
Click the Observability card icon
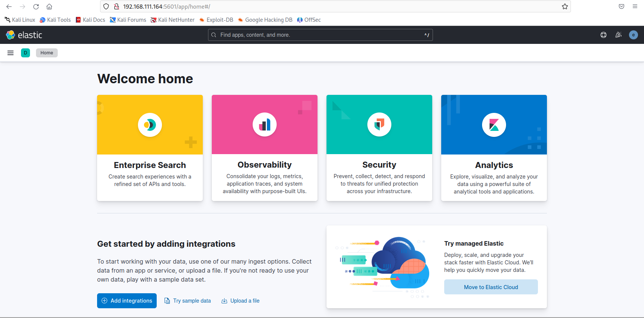[x=265, y=124]
